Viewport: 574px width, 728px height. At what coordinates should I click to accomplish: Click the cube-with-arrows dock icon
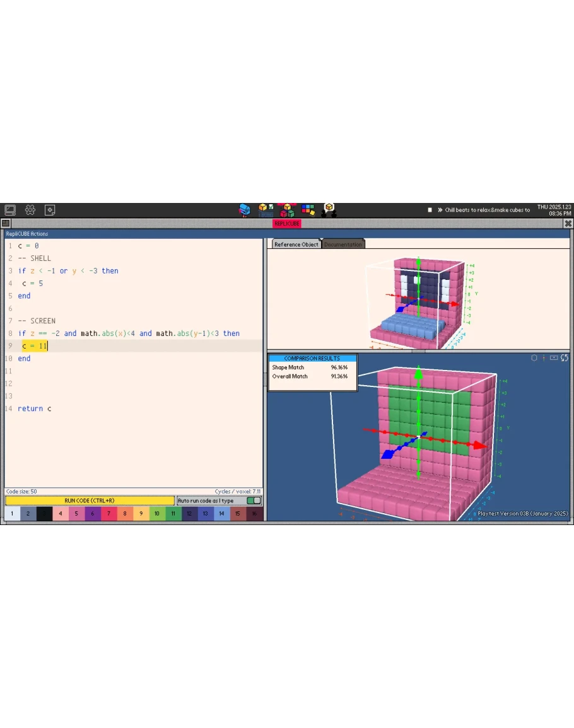(x=329, y=210)
